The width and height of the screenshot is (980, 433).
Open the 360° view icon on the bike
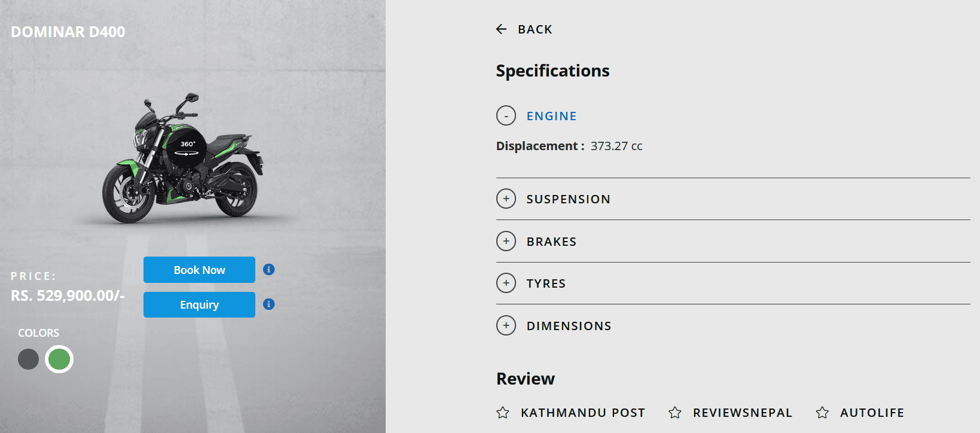pos(188,148)
